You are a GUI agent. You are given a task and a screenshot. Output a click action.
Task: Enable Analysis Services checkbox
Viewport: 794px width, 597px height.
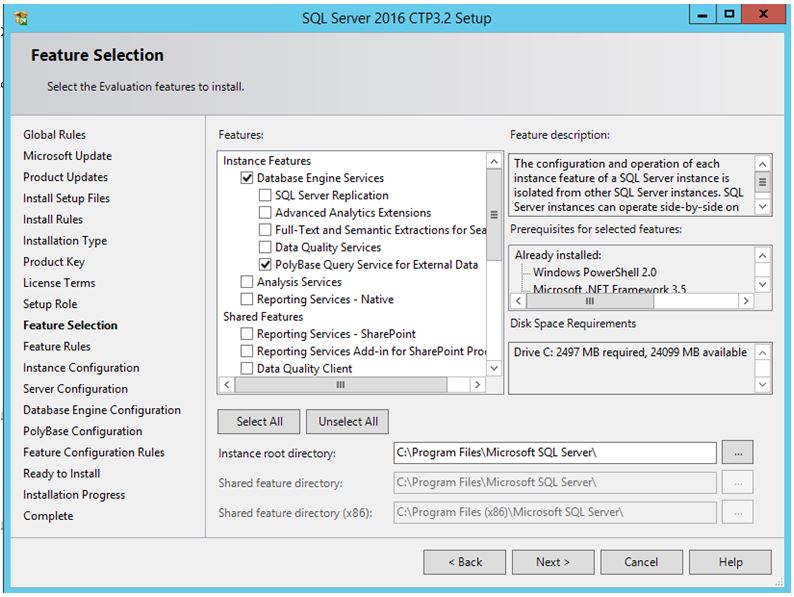point(247,282)
